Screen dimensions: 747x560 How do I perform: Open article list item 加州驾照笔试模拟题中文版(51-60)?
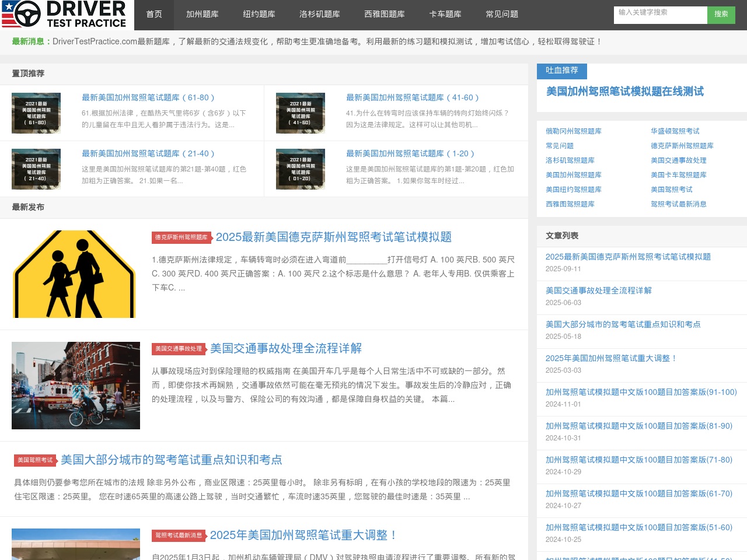pyautogui.click(x=639, y=527)
